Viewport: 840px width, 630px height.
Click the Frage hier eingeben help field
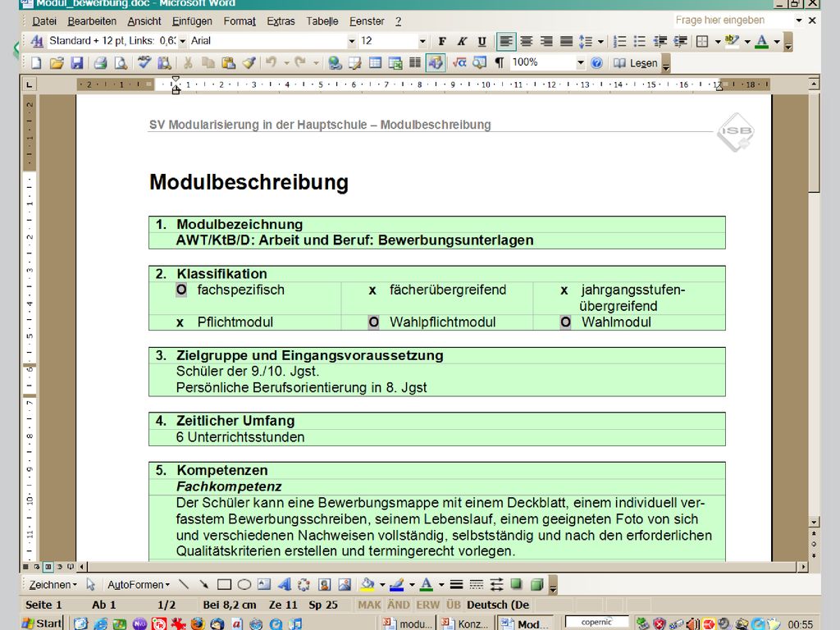click(x=733, y=21)
